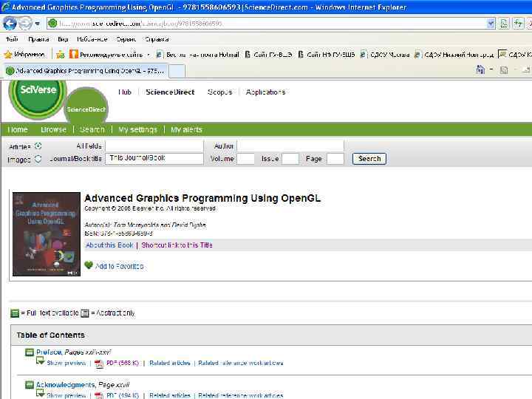Open the Вид menu
532x399 pixels.
63,39
